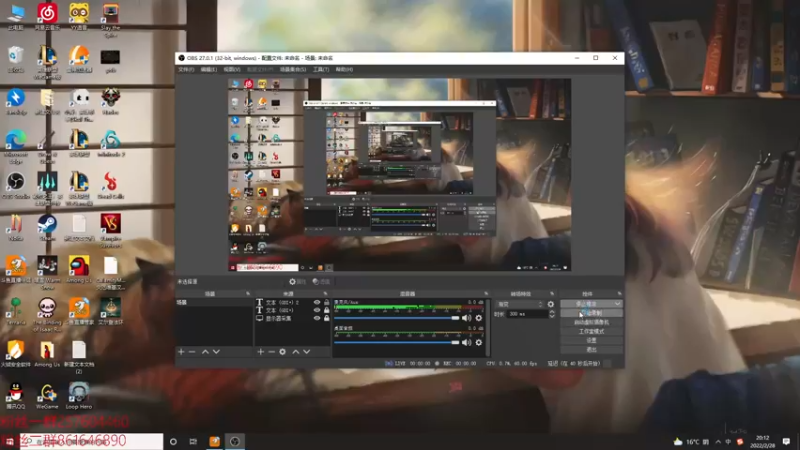Pop out the scenes dock panel
Image resolution: width=800 pixels, height=450 pixels.
tap(248, 294)
